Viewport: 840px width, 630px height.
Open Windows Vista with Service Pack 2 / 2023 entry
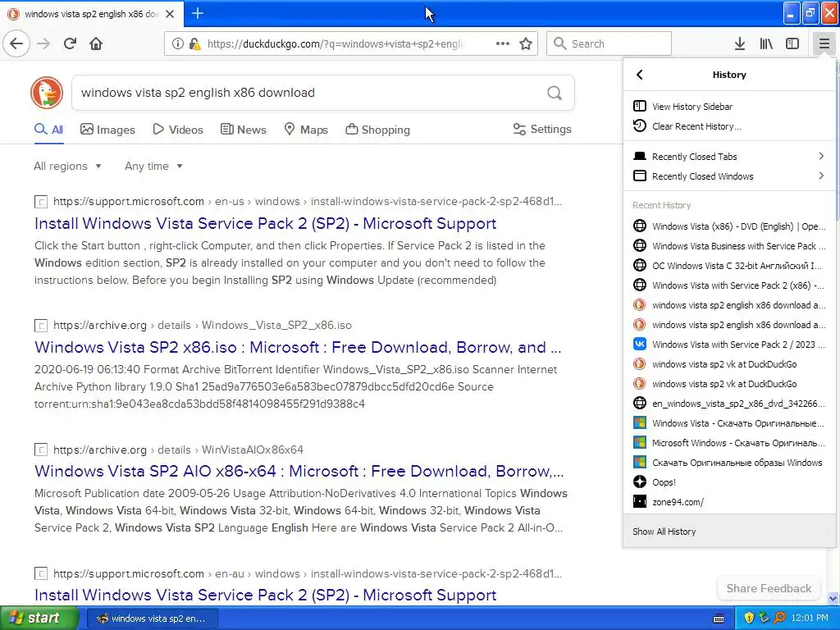click(x=729, y=345)
